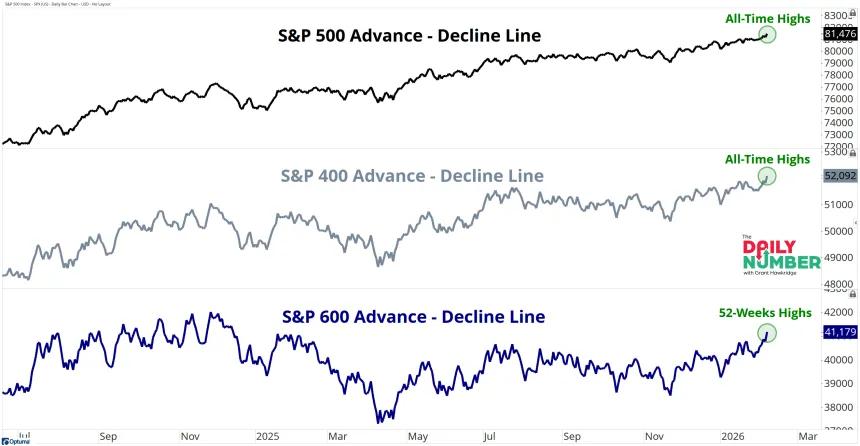Click the 2025 label on the time axis
The height and width of the screenshot is (446, 860).
click(268, 437)
